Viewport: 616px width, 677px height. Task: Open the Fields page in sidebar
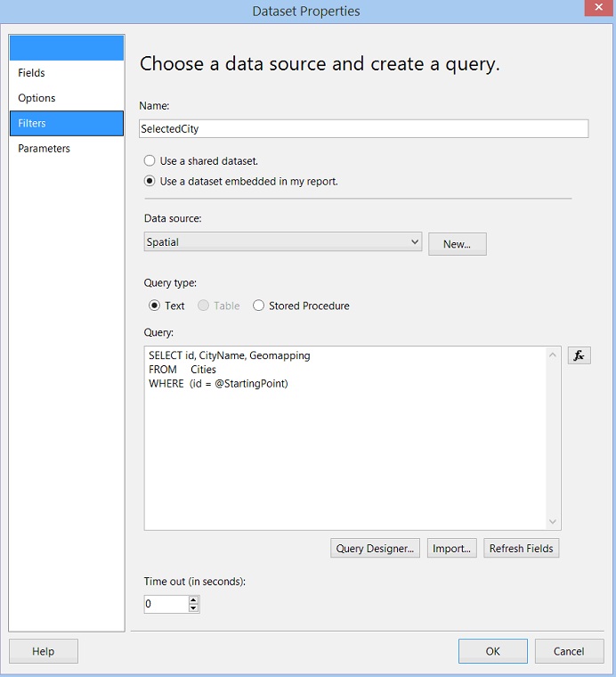(32, 73)
